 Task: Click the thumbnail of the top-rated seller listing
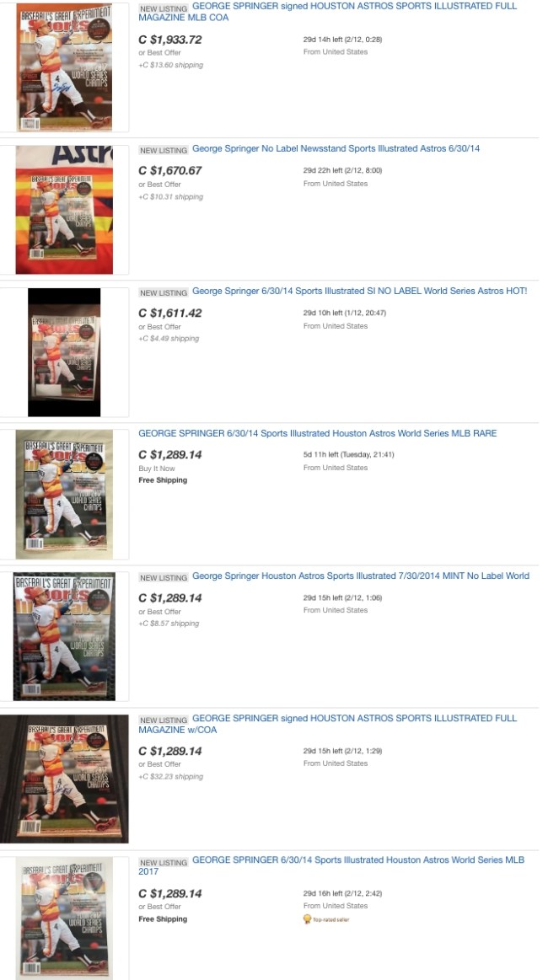click(x=64, y=918)
